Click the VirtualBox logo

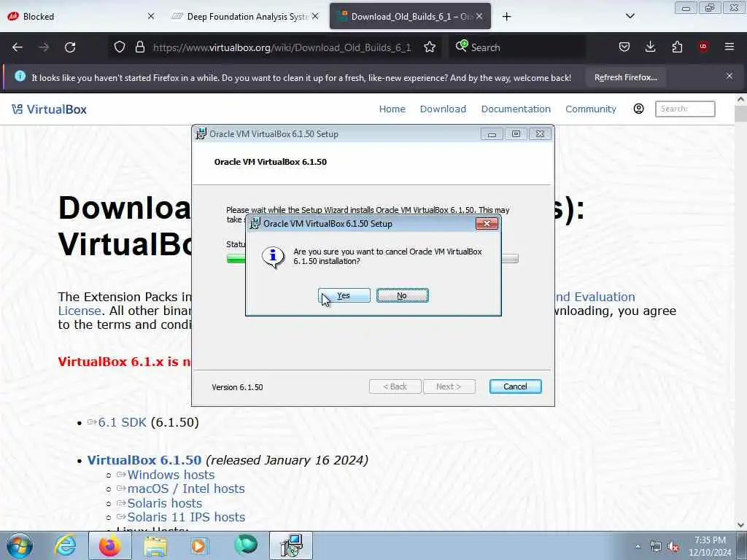(49, 109)
